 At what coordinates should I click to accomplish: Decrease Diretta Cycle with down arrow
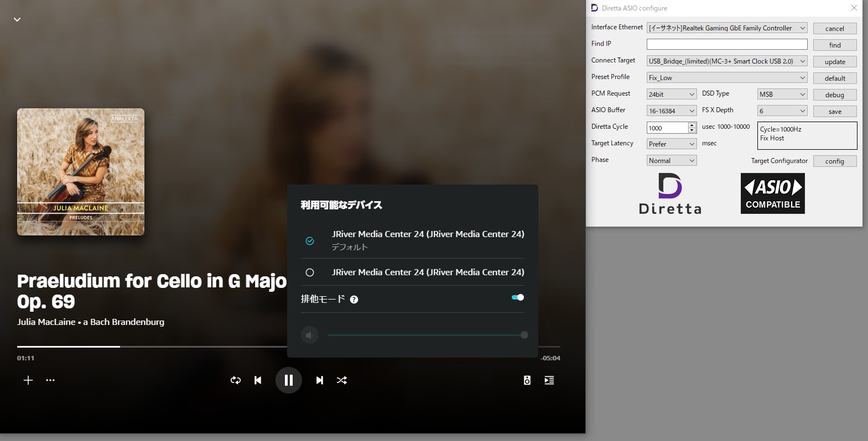[x=692, y=130]
